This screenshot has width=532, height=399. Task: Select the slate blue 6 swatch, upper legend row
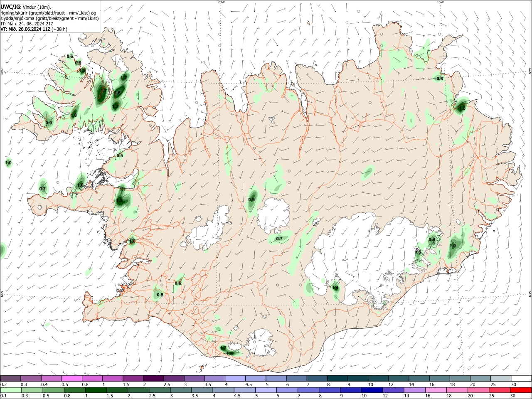click(x=297, y=379)
